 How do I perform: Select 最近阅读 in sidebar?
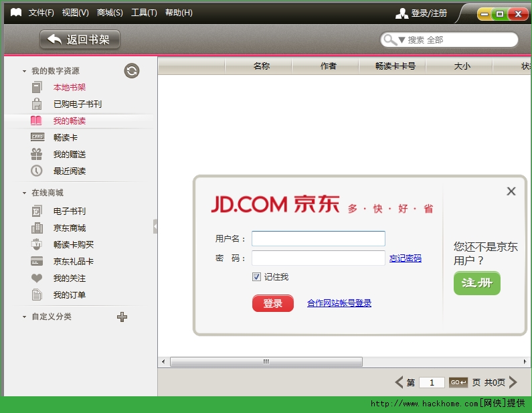coord(69,171)
